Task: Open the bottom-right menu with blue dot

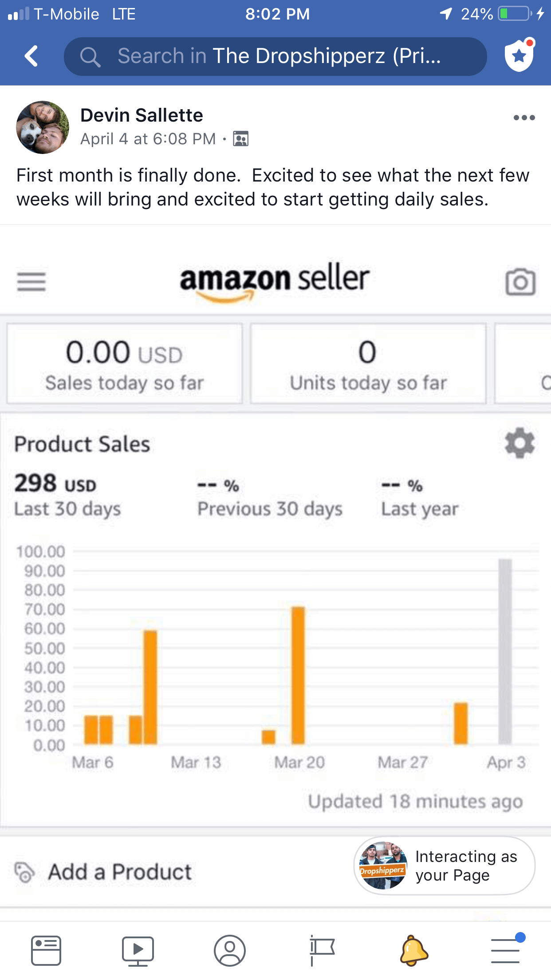Action: (x=506, y=951)
